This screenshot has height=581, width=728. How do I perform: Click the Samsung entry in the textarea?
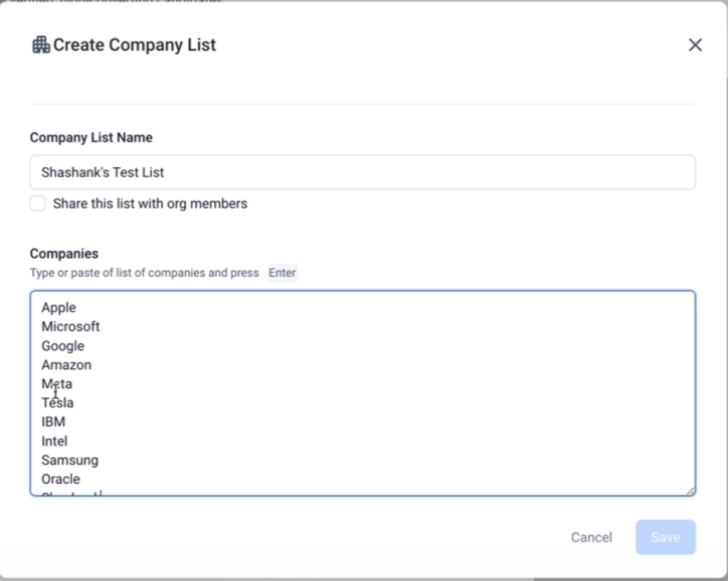coord(70,460)
